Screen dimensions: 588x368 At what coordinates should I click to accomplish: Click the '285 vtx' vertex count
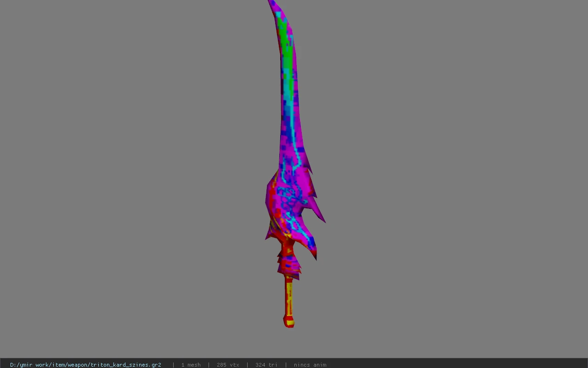(x=228, y=365)
